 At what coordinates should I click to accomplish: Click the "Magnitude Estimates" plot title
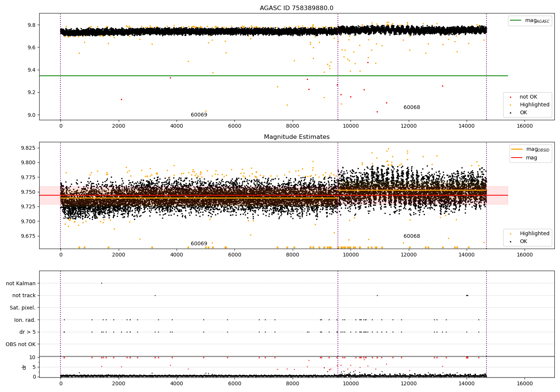pyautogui.click(x=296, y=137)
